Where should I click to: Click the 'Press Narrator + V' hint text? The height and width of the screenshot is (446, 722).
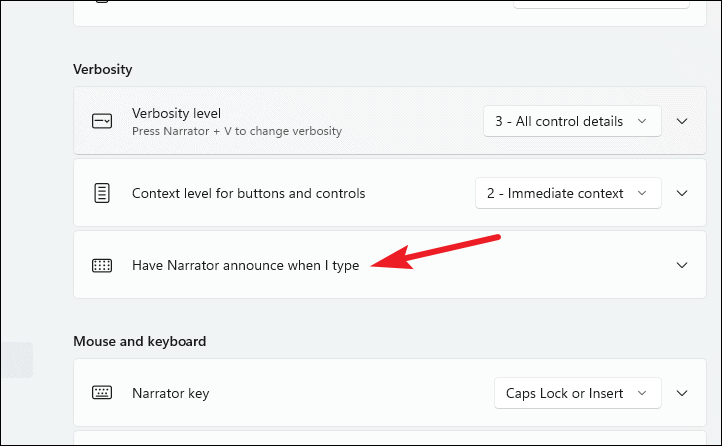[237, 131]
